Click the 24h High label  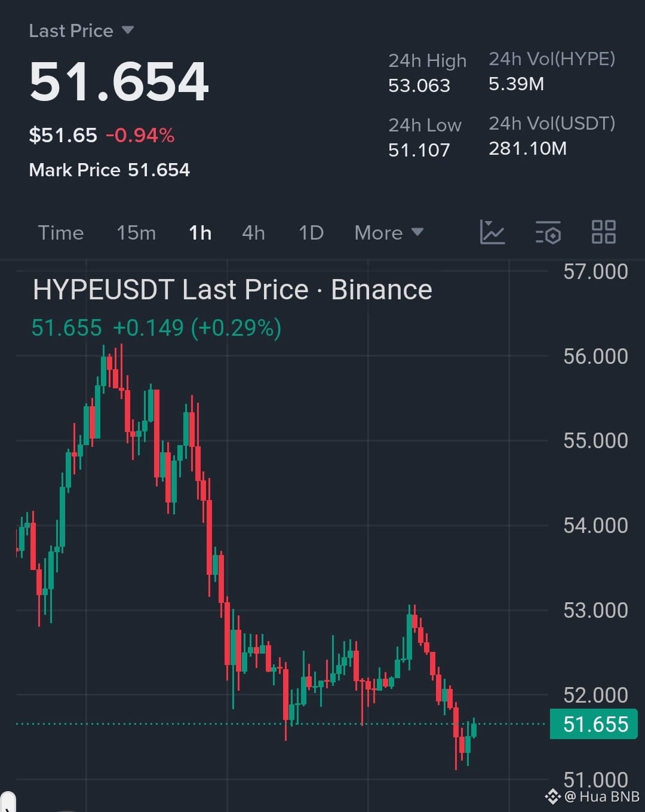427,60
